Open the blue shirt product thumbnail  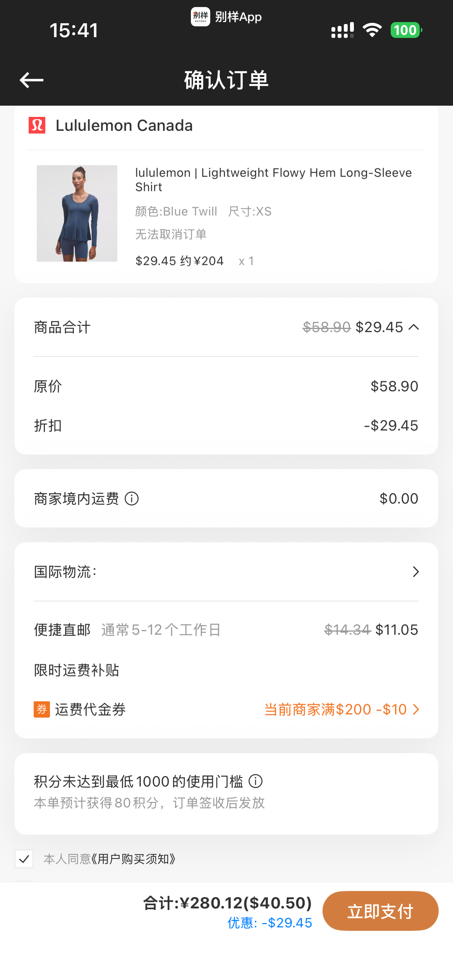(77, 213)
